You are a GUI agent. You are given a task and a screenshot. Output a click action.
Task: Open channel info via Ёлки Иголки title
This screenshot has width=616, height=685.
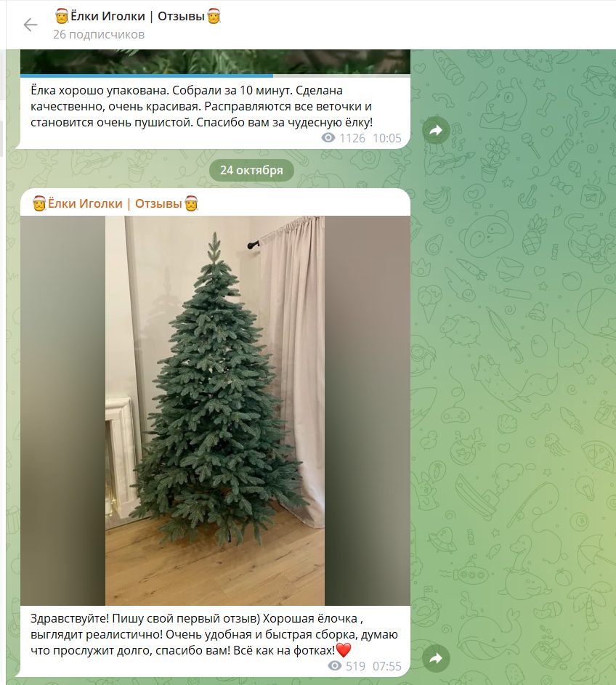pos(137,17)
